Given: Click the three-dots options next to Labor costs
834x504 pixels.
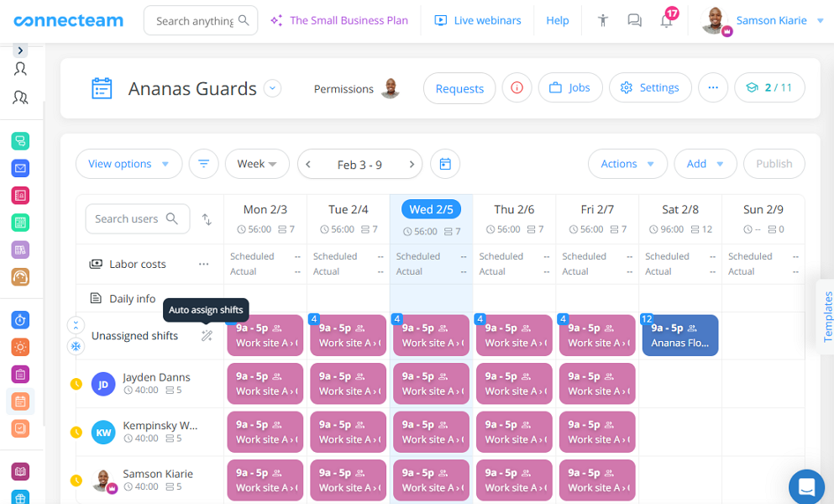Looking at the screenshot, I should pyautogui.click(x=203, y=263).
